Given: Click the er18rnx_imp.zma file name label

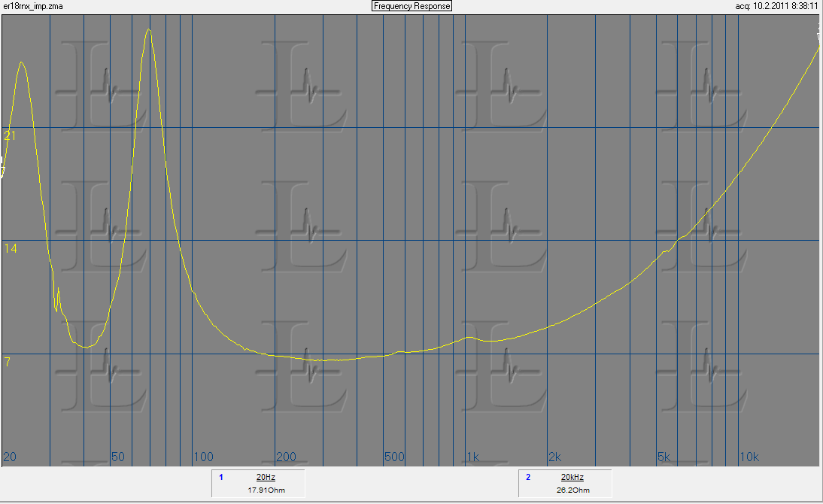Looking at the screenshot, I should point(33,6).
